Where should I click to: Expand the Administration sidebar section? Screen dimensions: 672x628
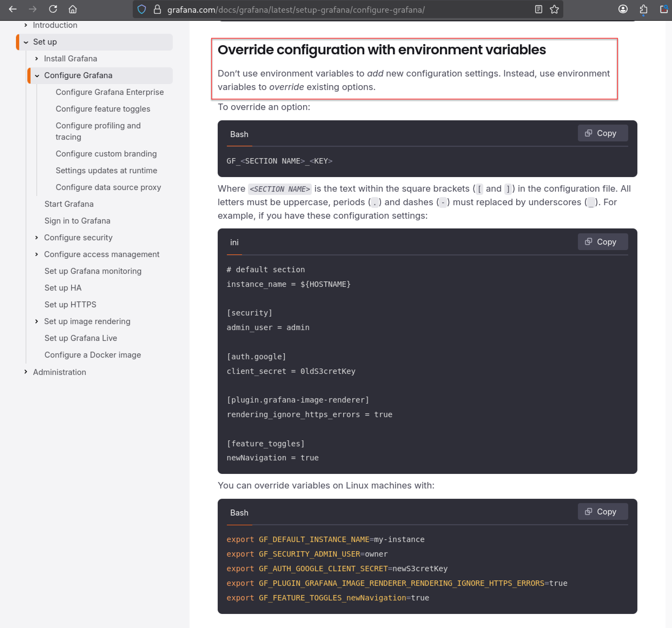(26, 372)
